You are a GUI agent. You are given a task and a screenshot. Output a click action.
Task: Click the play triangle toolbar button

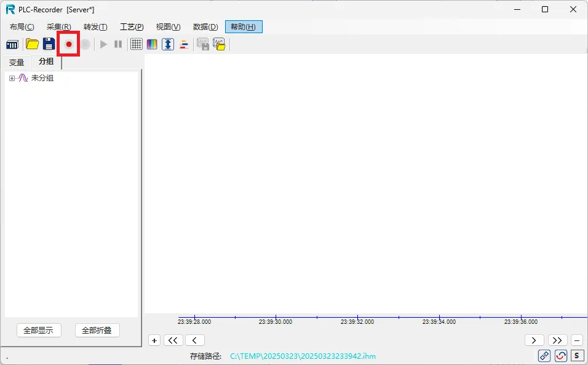click(103, 44)
